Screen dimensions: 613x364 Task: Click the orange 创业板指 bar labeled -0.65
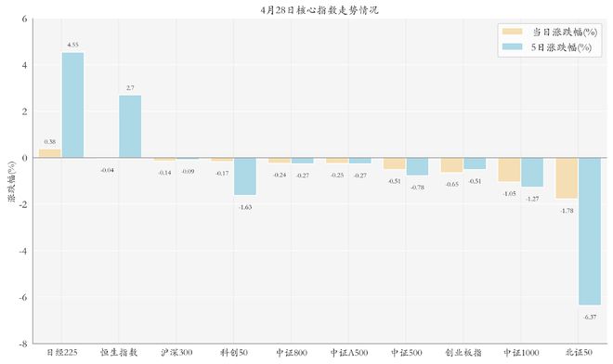[452, 165]
